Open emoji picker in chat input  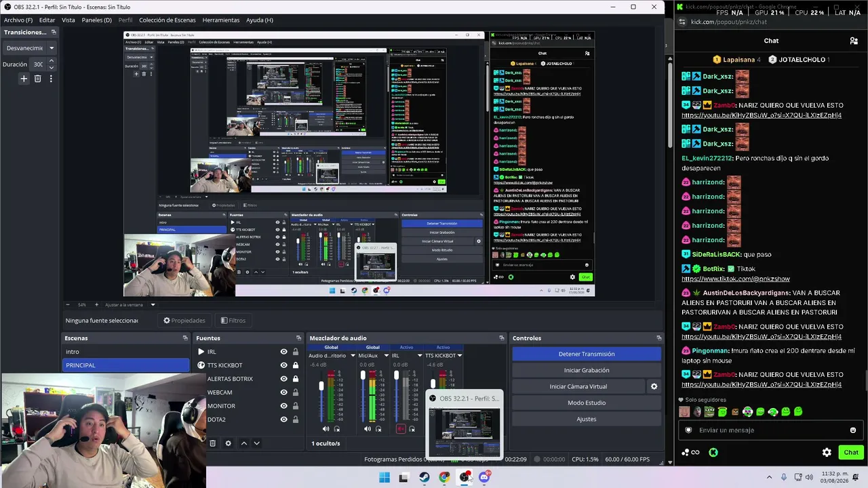[x=853, y=430]
